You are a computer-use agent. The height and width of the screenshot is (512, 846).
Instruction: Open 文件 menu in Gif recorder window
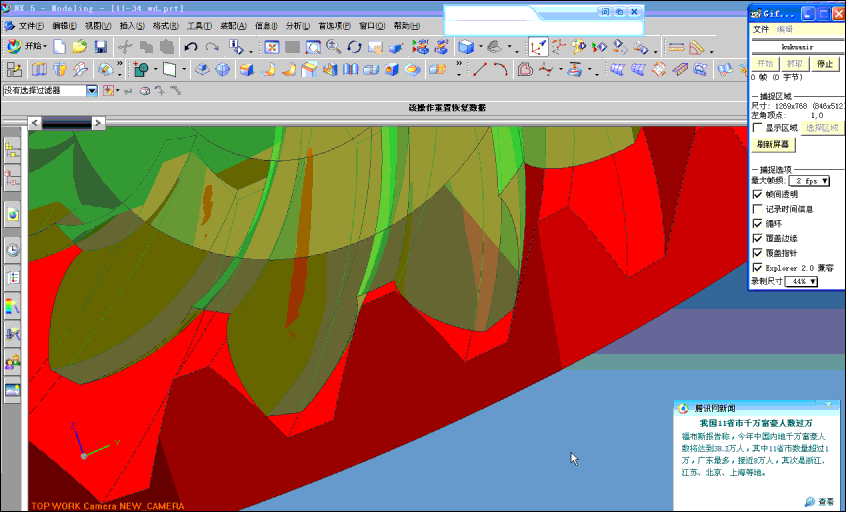[761, 29]
